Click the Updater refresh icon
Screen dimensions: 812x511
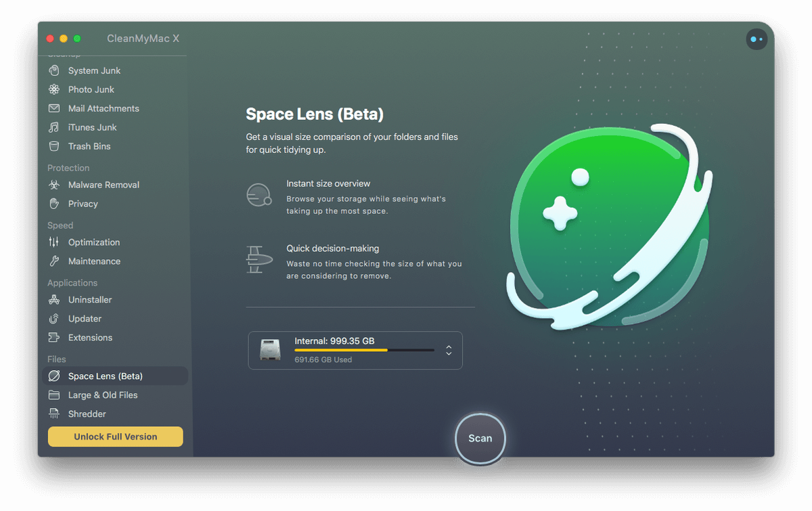pos(54,319)
